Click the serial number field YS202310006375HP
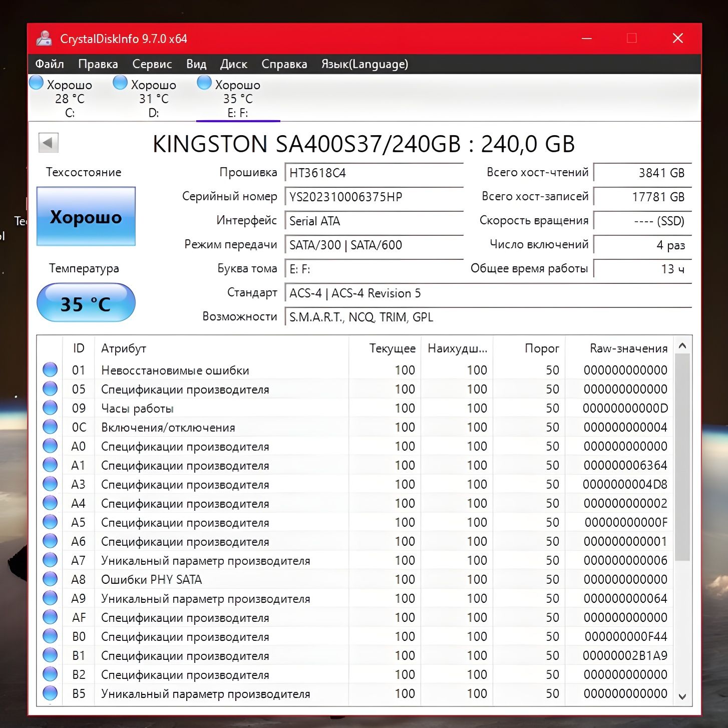This screenshot has height=728, width=728. tap(374, 197)
